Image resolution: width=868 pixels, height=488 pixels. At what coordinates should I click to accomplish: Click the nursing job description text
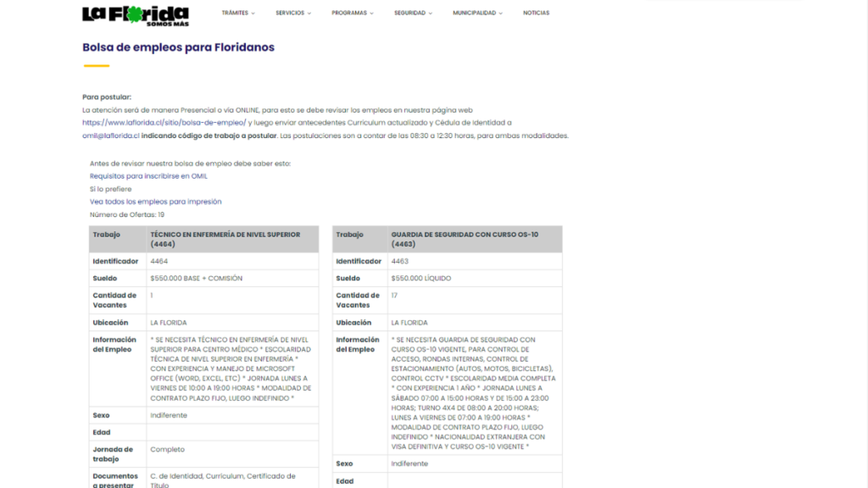(231, 369)
